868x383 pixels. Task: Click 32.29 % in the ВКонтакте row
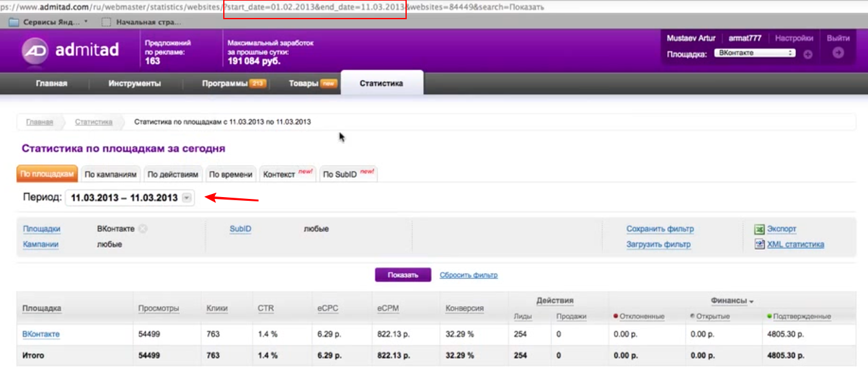(x=459, y=335)
